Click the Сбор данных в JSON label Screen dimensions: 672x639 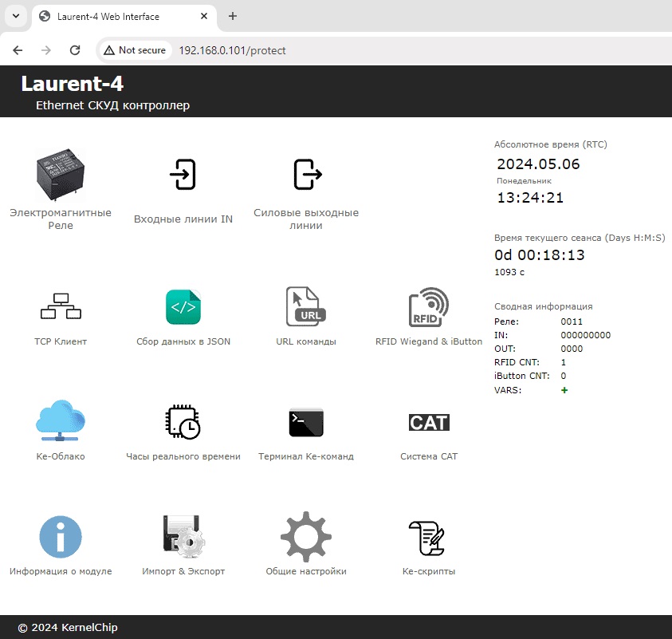tap(183, 341)
